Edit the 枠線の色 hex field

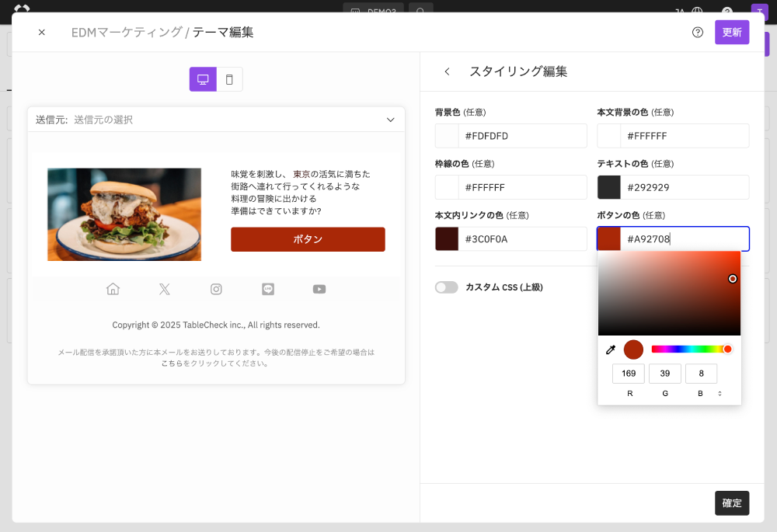[522, 187]
